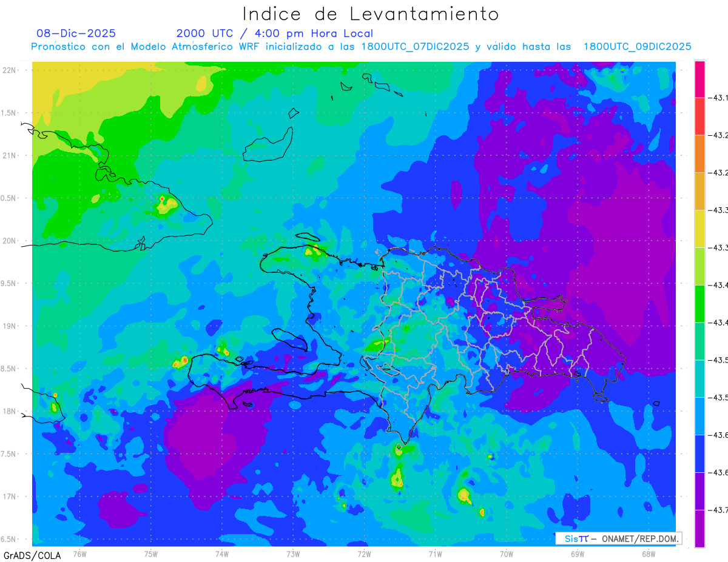This screenshot has height=562, width=728.
Task: Click the '-43.7' color bar value
Action: [718, 510]
